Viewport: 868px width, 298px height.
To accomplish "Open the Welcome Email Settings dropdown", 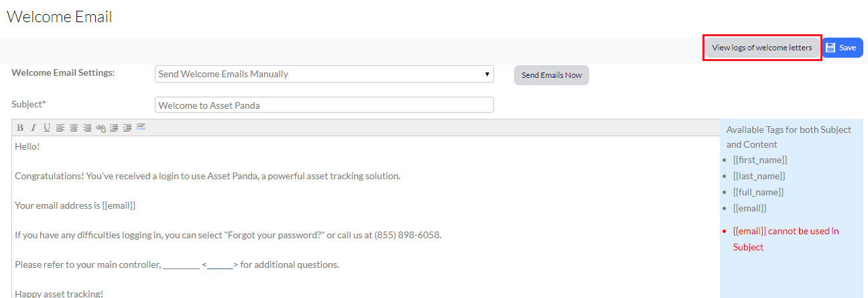I will click(324, 74).
